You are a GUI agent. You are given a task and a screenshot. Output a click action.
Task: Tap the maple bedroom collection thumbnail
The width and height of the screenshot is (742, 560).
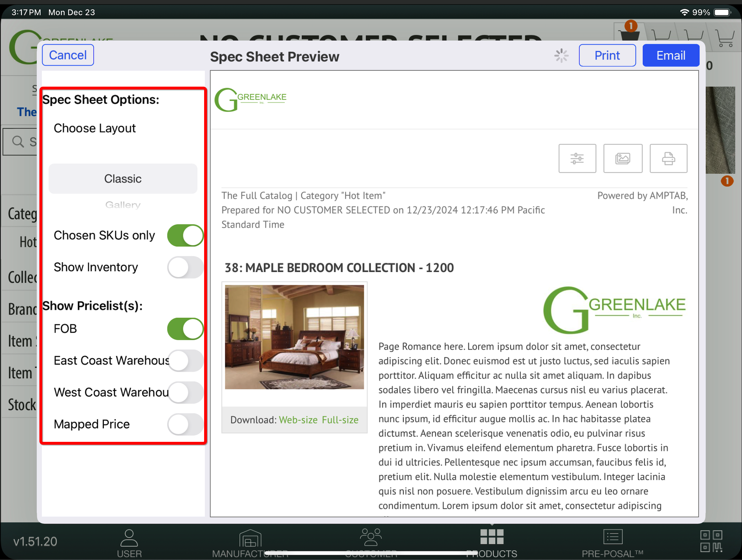[x=294, y=337]
